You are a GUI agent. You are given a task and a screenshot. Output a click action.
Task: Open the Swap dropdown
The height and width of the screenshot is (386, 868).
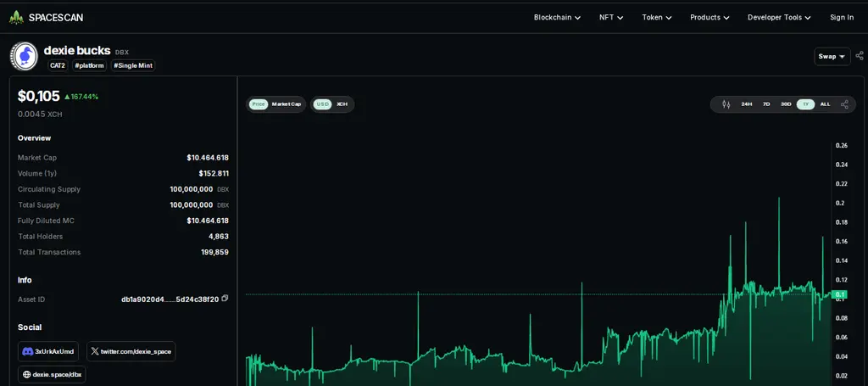832,57
